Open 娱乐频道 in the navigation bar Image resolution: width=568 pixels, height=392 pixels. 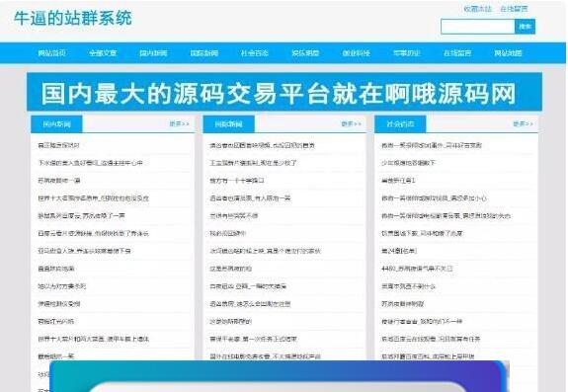[305, 53]
